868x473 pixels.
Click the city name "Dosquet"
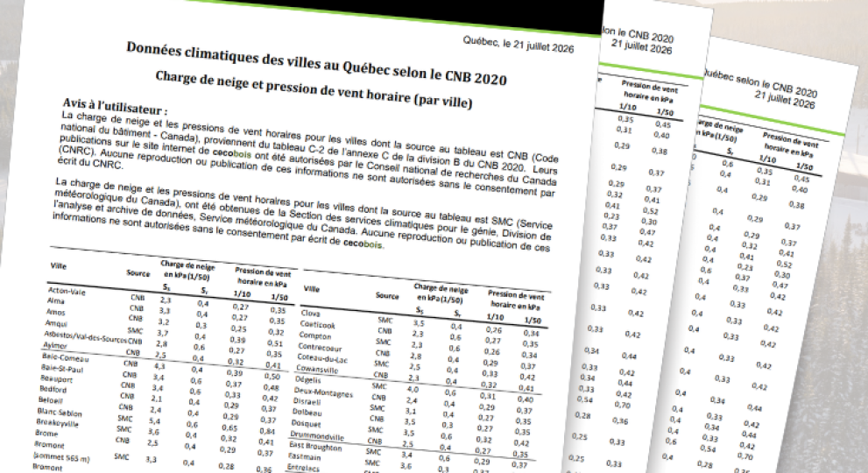(x=307, y=423)
